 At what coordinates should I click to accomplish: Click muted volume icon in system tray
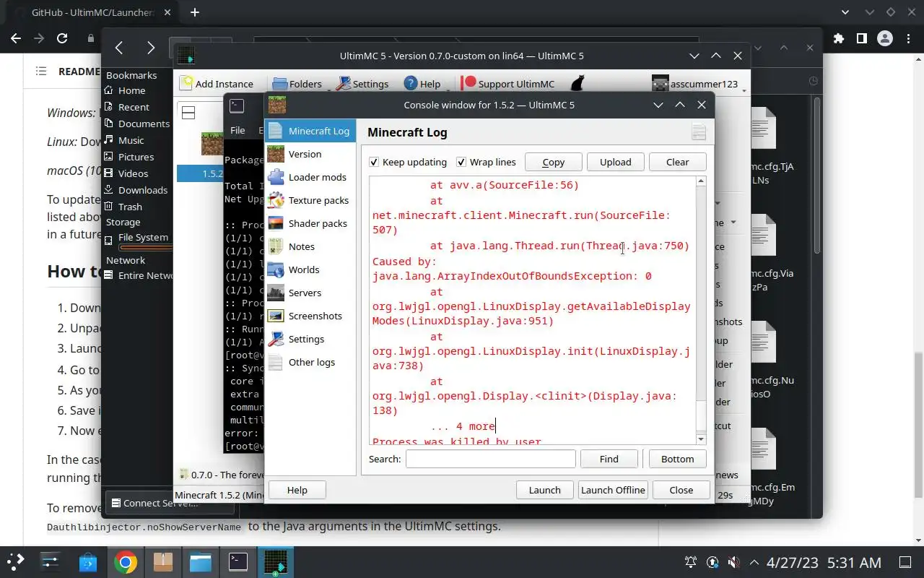(x=733, y=562)
